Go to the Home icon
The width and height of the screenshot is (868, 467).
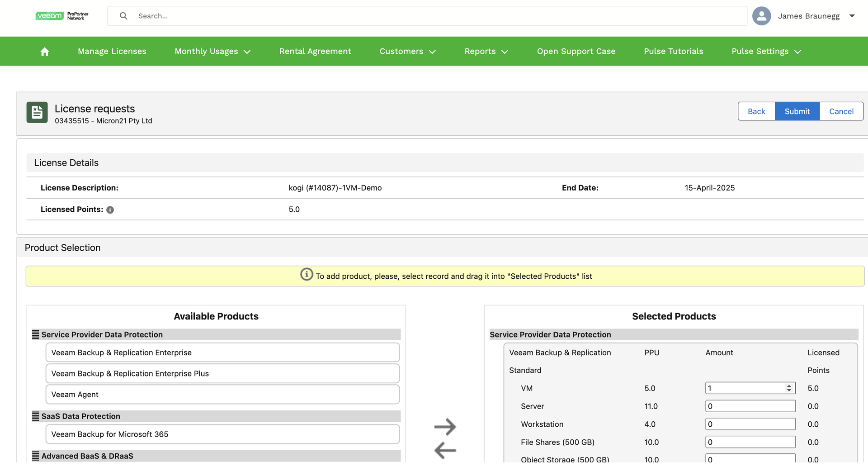[45, 52]
